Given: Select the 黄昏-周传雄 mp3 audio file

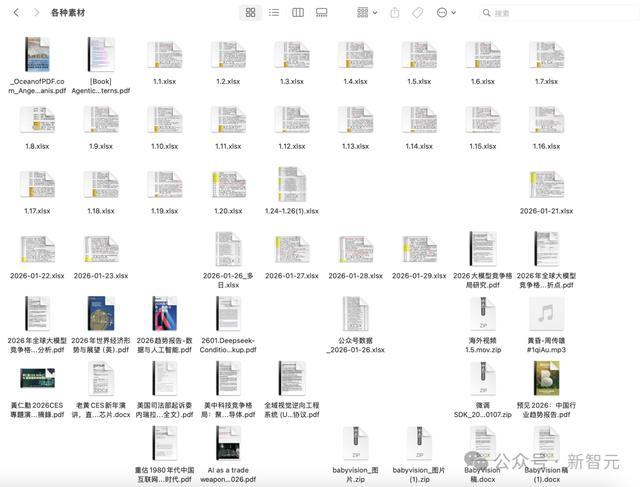Looking at the screenshot, I should tap(546, 315).
